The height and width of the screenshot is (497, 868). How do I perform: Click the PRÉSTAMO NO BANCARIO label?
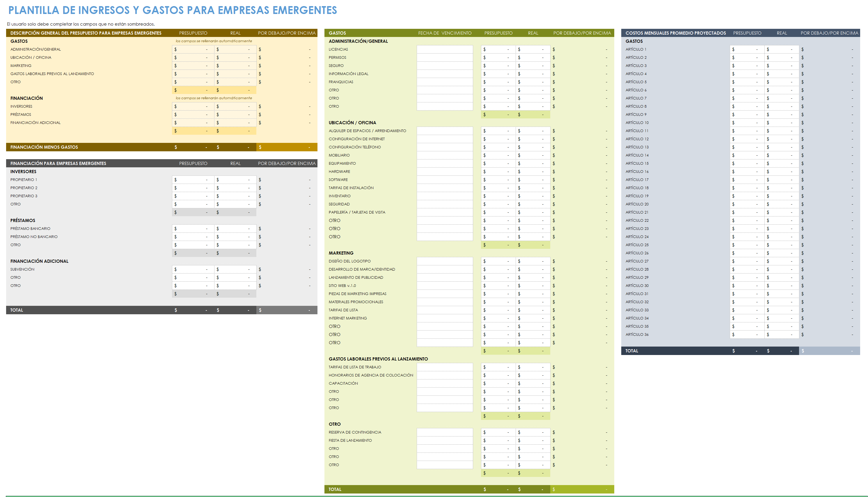coord(34,237)
